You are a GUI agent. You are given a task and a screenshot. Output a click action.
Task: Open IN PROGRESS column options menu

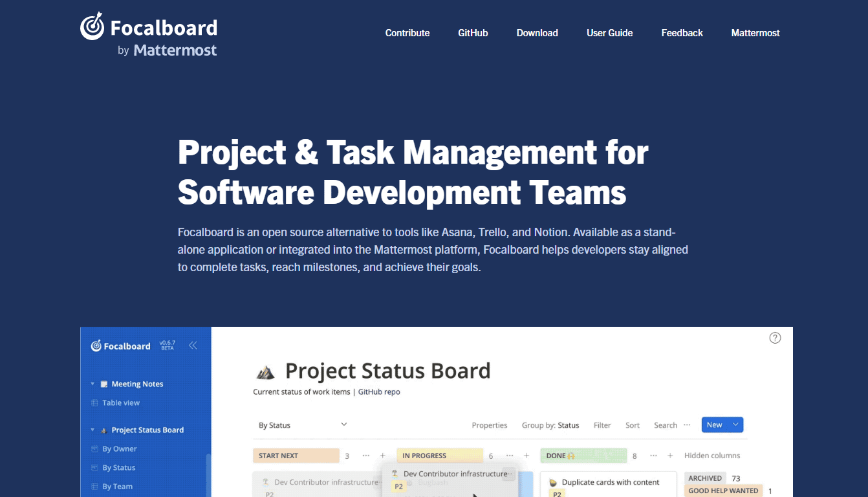pos(510,456)
